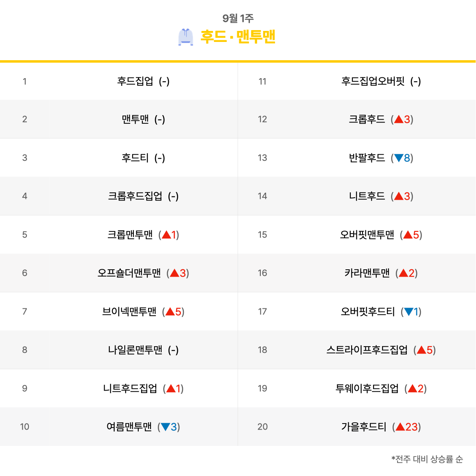Click the red up arrow for 가을후드티
Screen dimensions: 476x476
coord(400,427)
